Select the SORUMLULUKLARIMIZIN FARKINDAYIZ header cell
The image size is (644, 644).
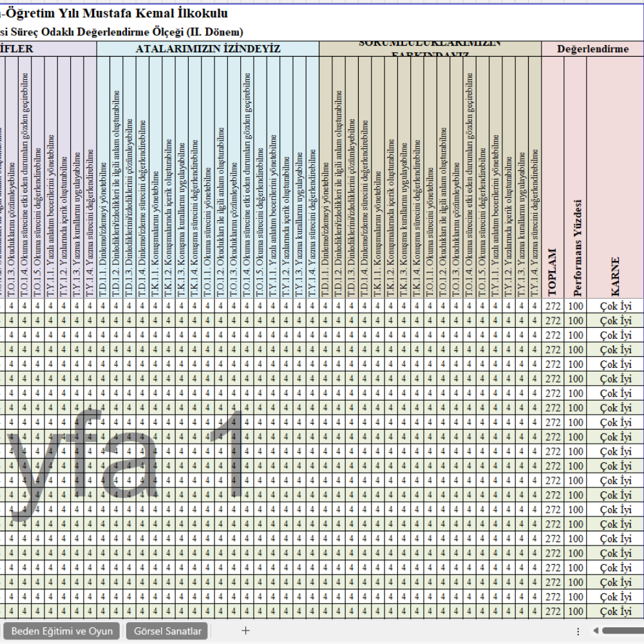[430, 49]
